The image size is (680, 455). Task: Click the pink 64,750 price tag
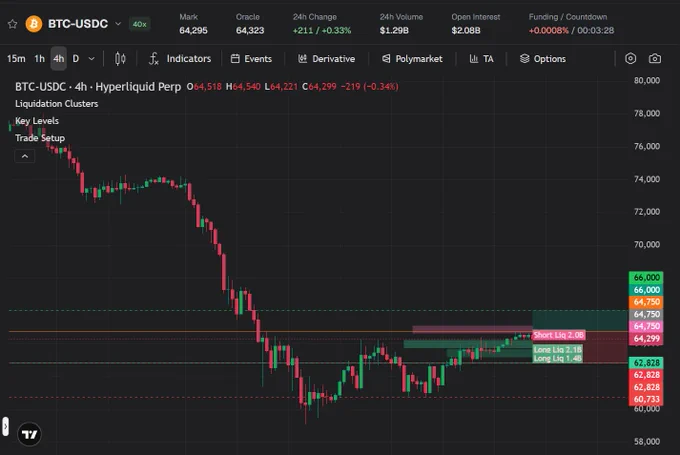point(646,326)
